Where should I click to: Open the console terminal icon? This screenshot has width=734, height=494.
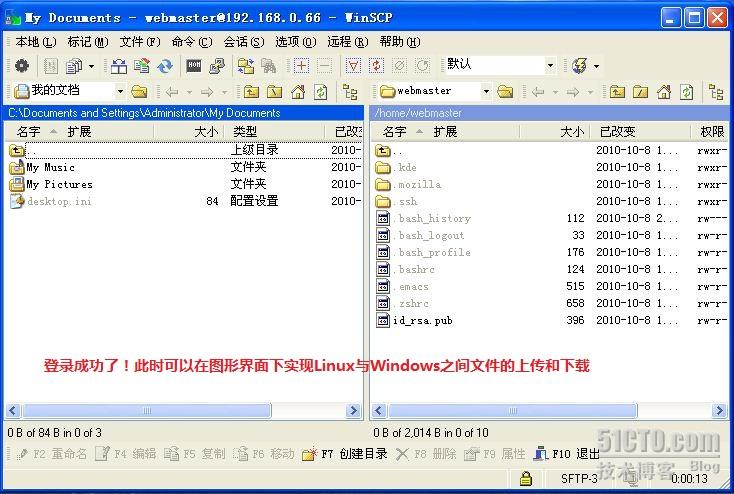point(194,66)
